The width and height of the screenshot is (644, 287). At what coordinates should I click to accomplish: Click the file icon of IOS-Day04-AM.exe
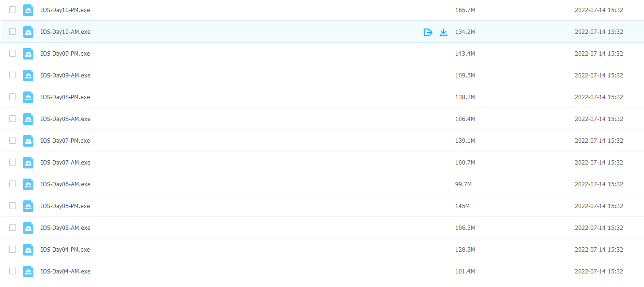[x=29, y=272]
